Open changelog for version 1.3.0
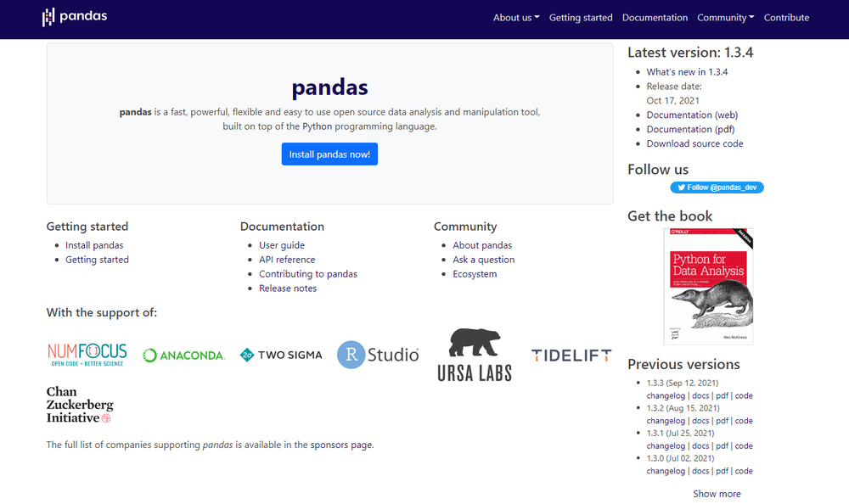Viewport: 849px width, 504px height. click(666, 471)
